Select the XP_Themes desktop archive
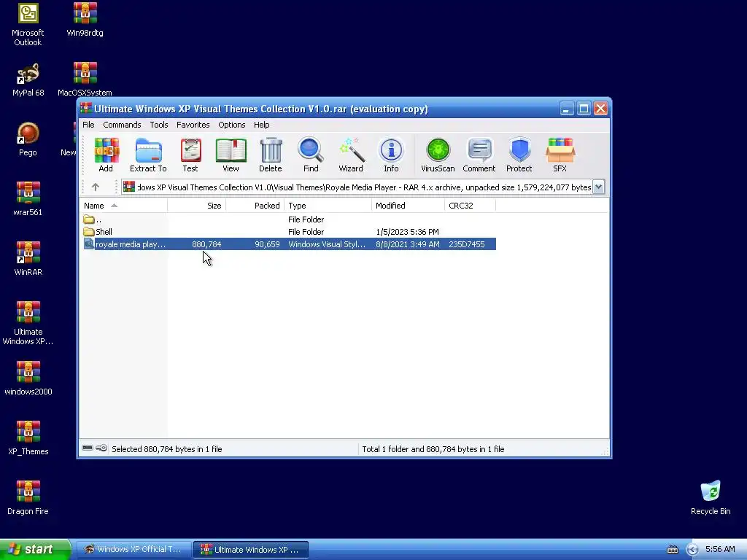 [28, 438]
